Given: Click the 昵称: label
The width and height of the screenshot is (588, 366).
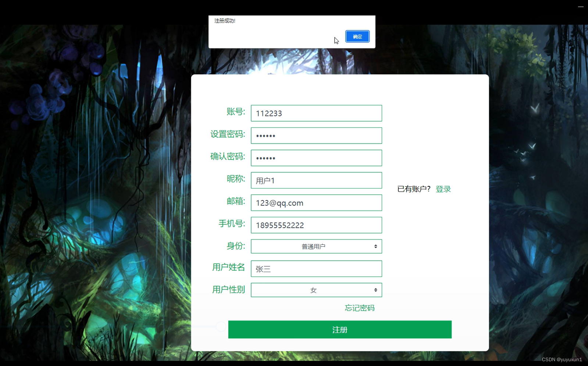Looking at the screenshot, I should point(236,179).
